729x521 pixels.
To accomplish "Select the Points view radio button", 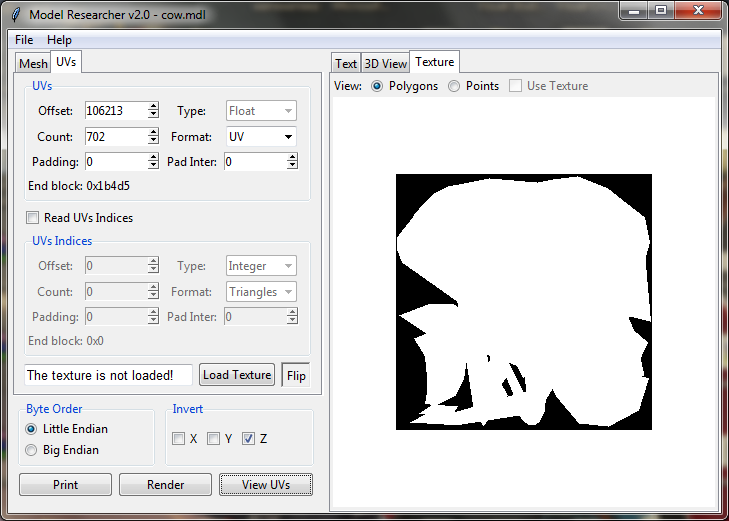I will pos(454,86).
